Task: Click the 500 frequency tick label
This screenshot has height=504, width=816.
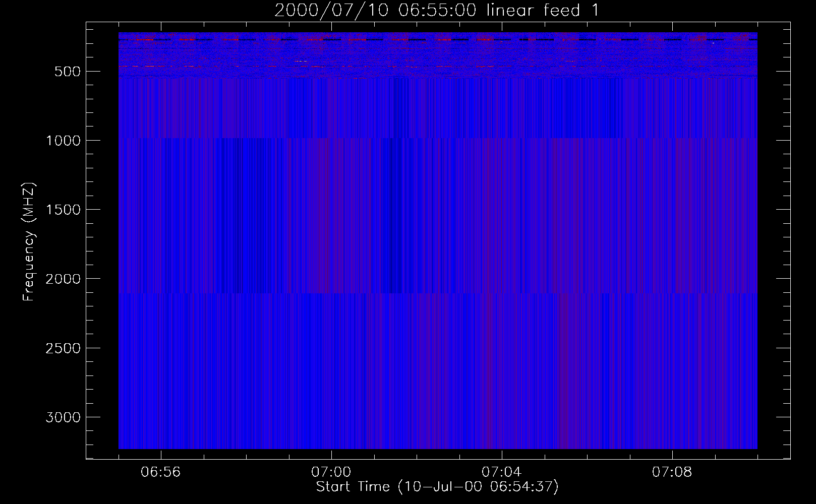Action: [x=68, y=72]
